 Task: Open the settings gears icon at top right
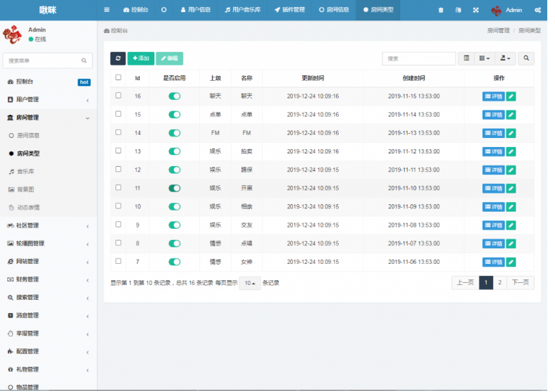point(538,11)
